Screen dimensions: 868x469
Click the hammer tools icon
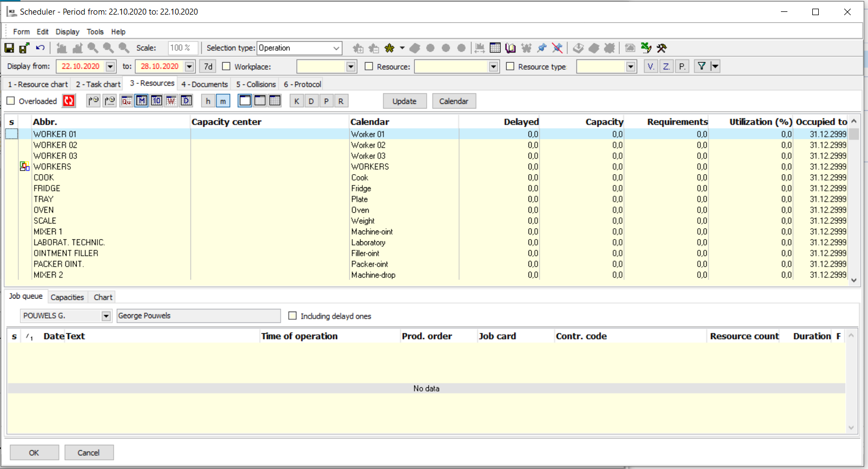pyautogui.click(x=661, y=48)
